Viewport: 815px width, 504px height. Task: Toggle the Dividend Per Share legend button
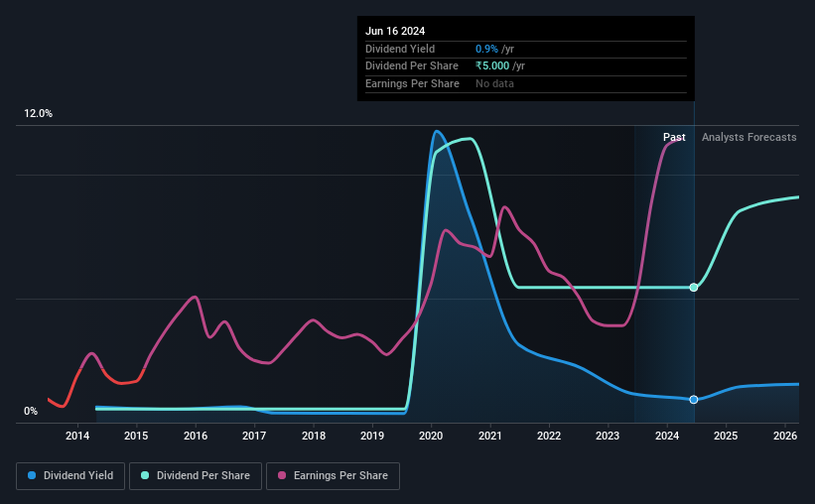click(196, 475)
